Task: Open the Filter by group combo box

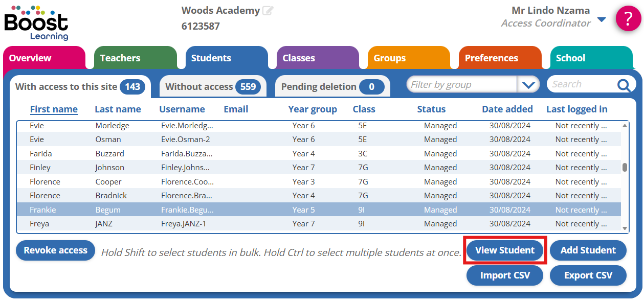Action: pos(462,85)
